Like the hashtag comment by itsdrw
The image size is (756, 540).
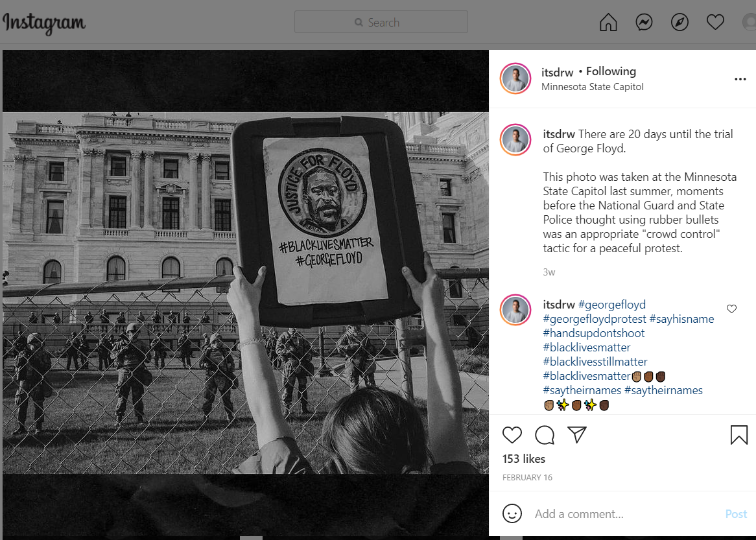[731, 309]
